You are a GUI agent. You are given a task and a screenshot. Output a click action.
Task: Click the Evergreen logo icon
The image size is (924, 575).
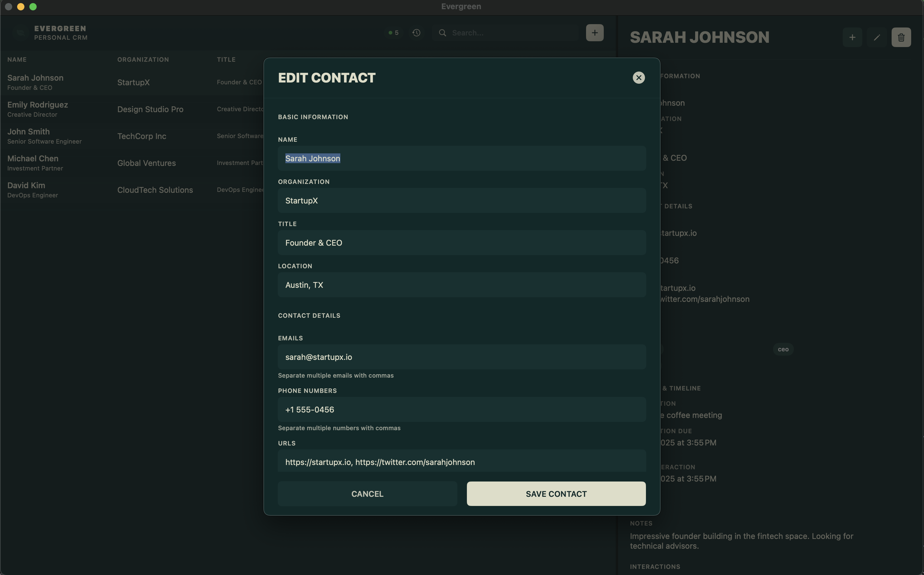(20, 33)
